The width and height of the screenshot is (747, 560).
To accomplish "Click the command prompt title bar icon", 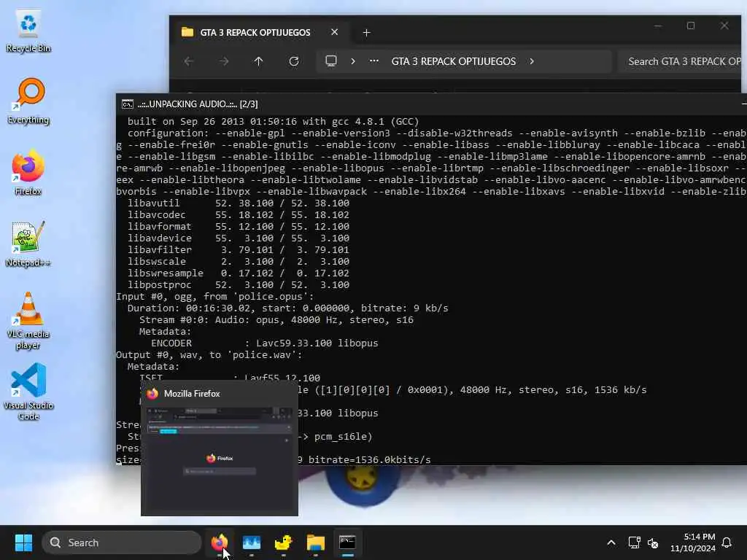I will coord(127,104).
